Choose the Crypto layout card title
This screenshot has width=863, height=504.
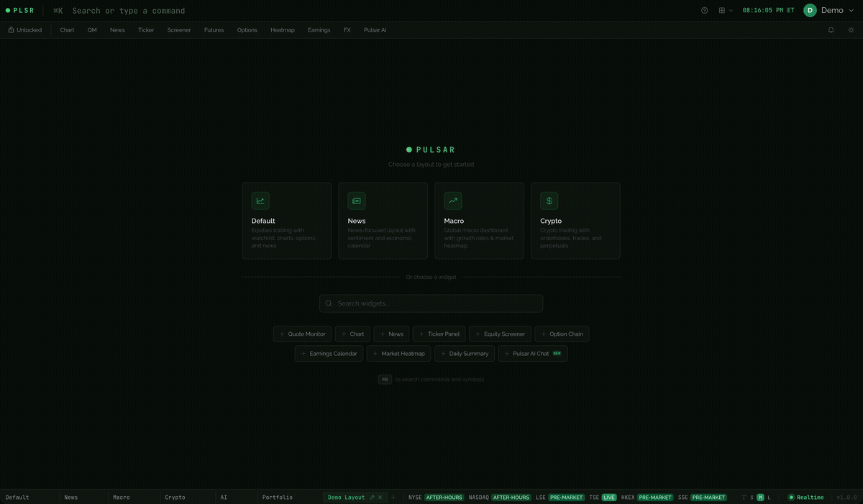(x=551, y=221)
